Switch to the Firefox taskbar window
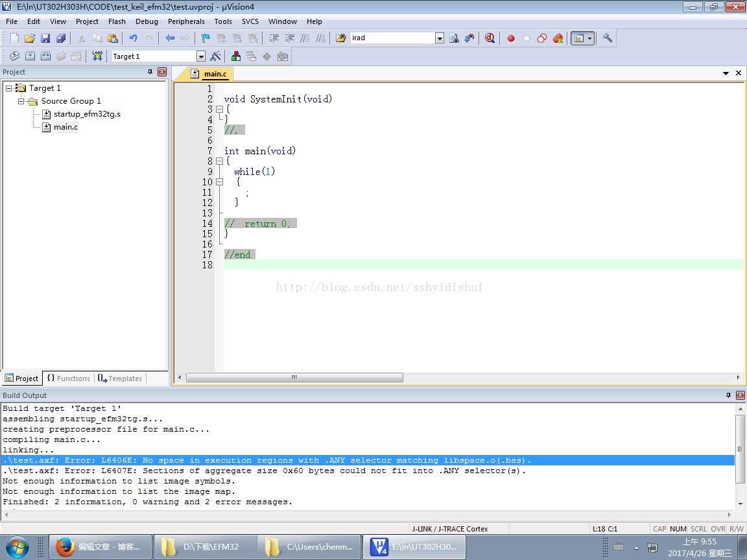 tap(101, 546)
